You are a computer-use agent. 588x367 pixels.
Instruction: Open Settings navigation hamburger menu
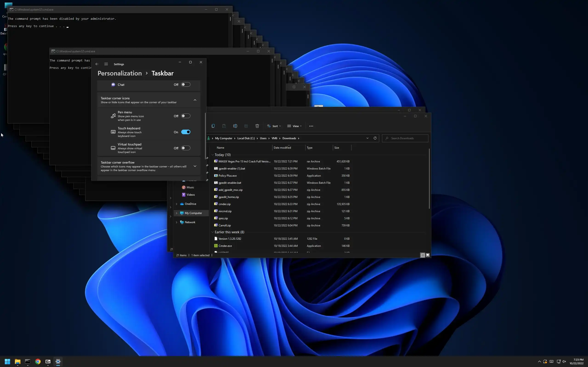pos(106,64)
